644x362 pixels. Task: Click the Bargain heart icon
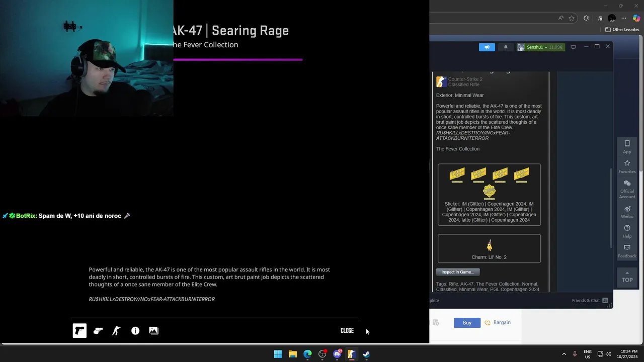point(487,323)
